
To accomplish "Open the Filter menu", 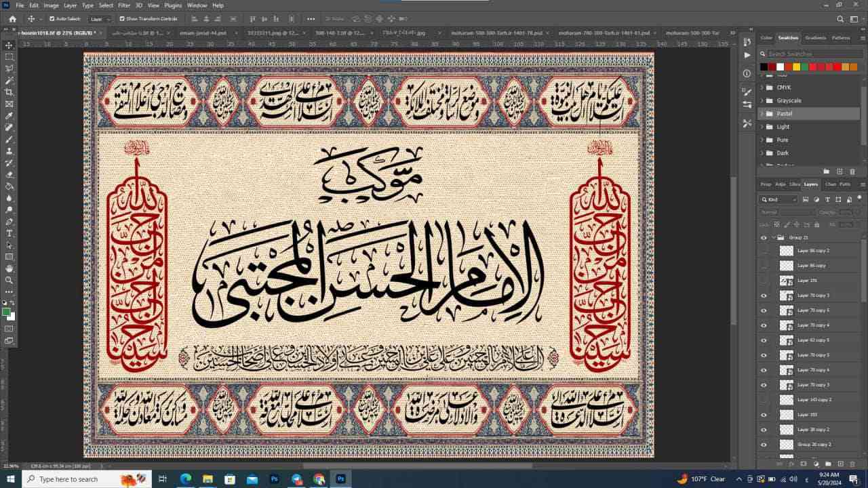I will pos(123,5).
